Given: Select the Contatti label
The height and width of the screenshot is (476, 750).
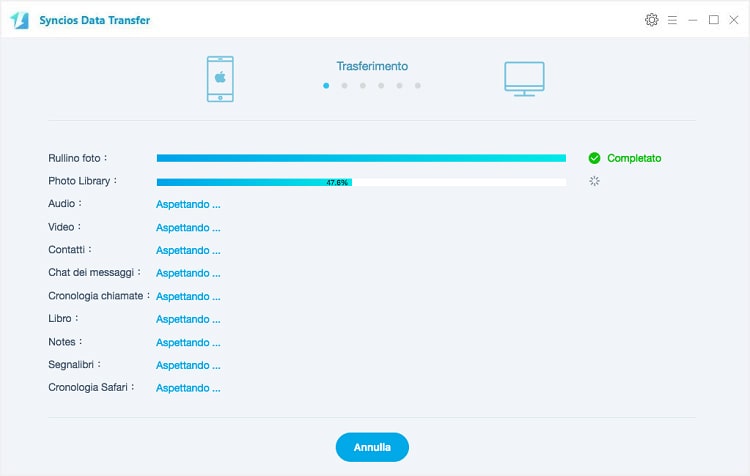Looking at the screenshot, I should click(x=70, y=249).
